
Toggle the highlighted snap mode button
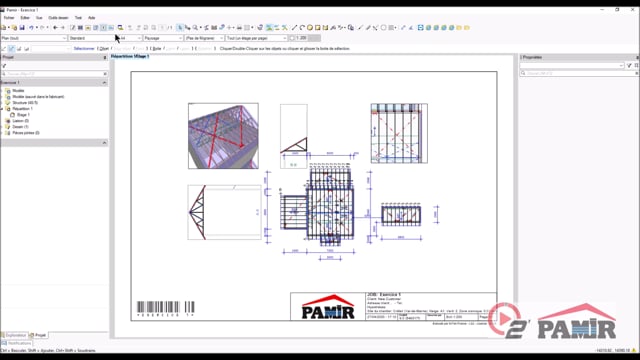11,49
